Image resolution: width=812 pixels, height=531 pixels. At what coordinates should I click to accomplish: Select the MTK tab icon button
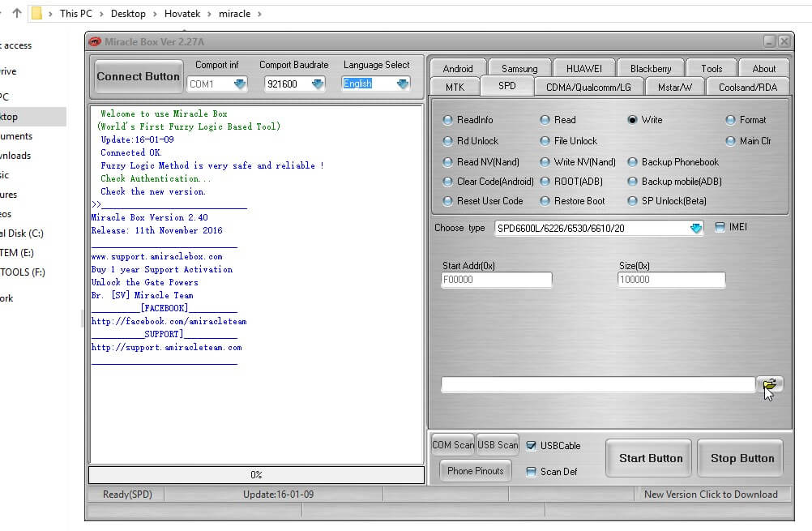click(456, 86)
